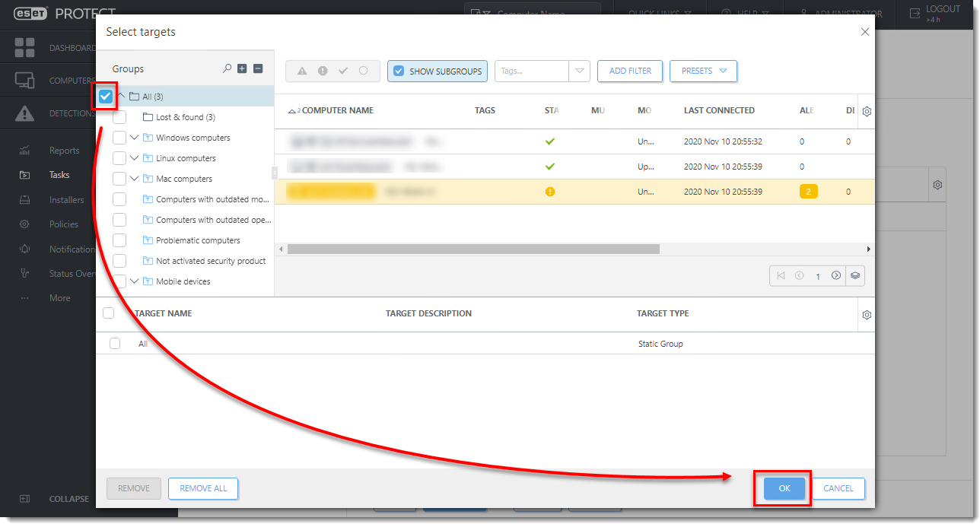Image resolution: width=980 pixels, height=524 pixels.
Task: Check the Mac computers checkbox
Action: pyautogui.click(x=119, y=179)
